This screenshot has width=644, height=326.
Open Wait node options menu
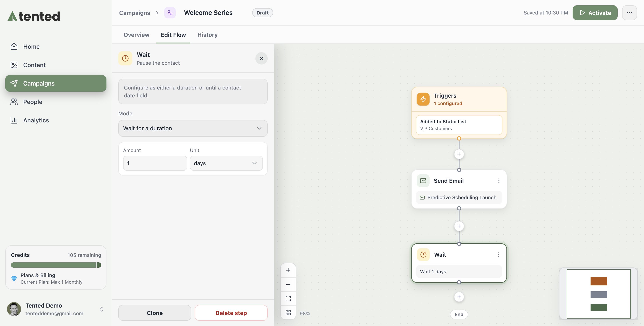(499, 255)
